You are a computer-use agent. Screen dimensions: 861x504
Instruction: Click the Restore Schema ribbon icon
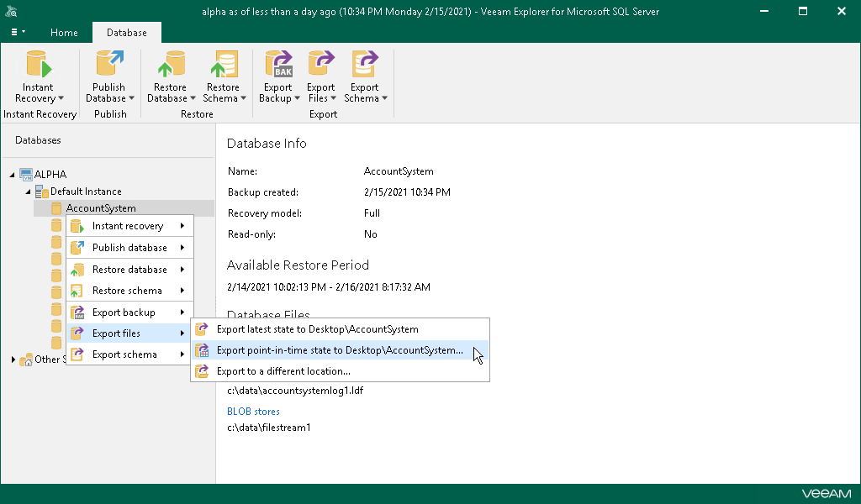click(224, 64)
